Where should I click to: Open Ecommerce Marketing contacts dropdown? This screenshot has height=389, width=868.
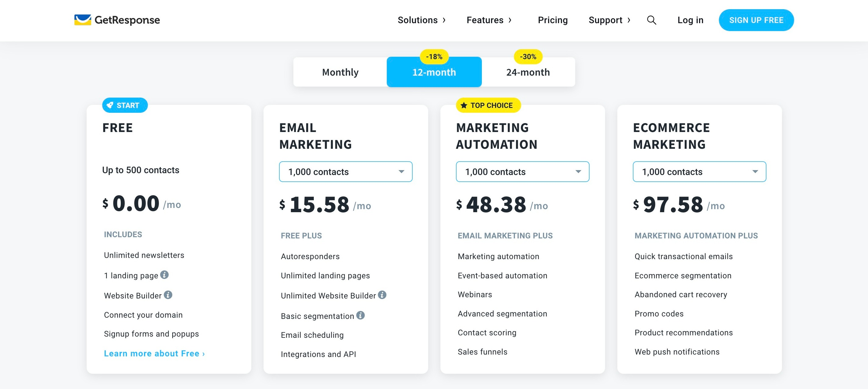(x=700, y=172)
